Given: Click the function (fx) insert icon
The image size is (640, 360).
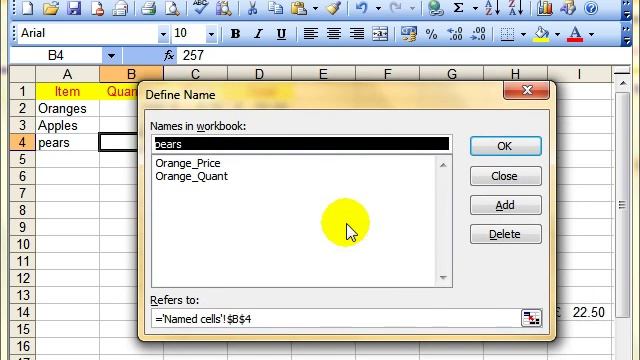Looking at the screenshot, I should [x=169, y=56].
